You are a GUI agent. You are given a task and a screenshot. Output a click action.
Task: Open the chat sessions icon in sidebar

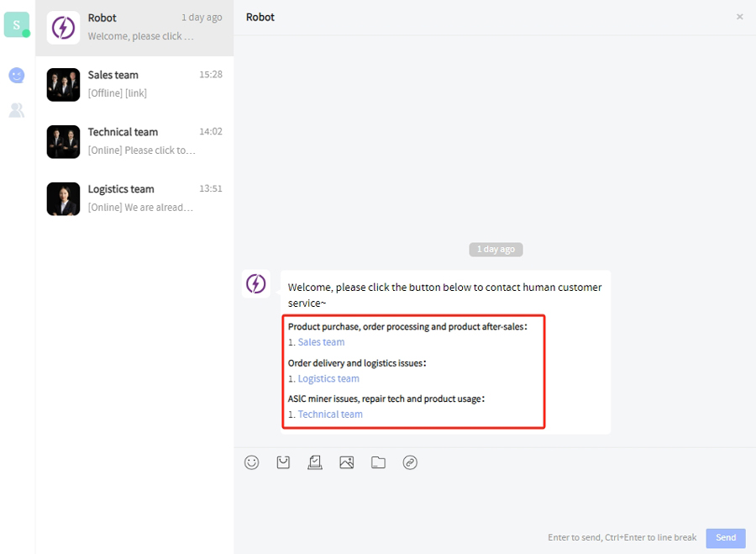[x=17, y=76]
